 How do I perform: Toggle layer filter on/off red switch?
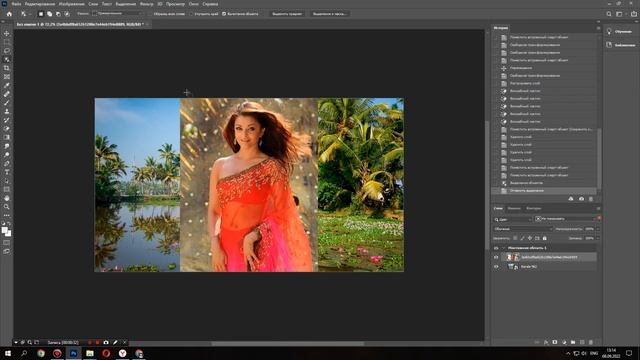pos(599,218)
